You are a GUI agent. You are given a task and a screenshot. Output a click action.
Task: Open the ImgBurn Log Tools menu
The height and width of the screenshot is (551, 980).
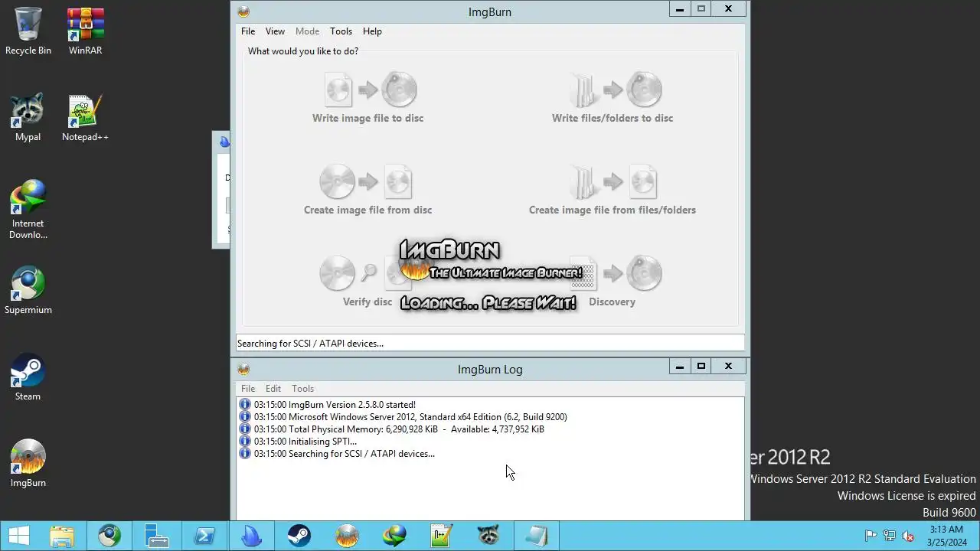[302, 389]
